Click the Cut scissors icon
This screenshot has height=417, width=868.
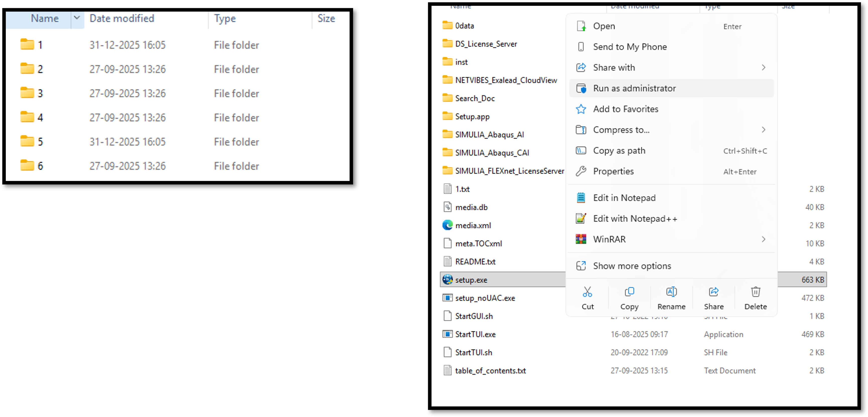[587, 292]
